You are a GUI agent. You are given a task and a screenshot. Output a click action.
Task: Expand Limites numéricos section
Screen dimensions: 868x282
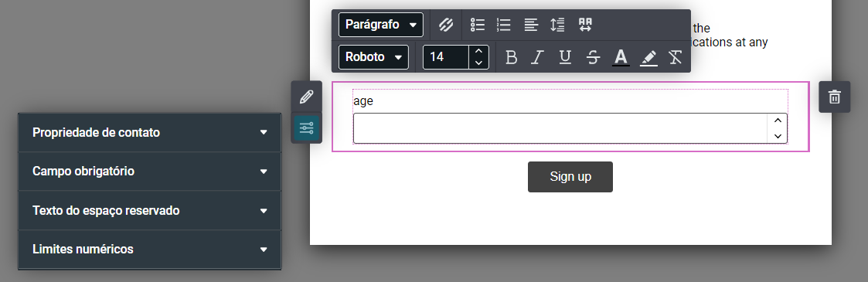pyautogui.click(x=149, y=250)
